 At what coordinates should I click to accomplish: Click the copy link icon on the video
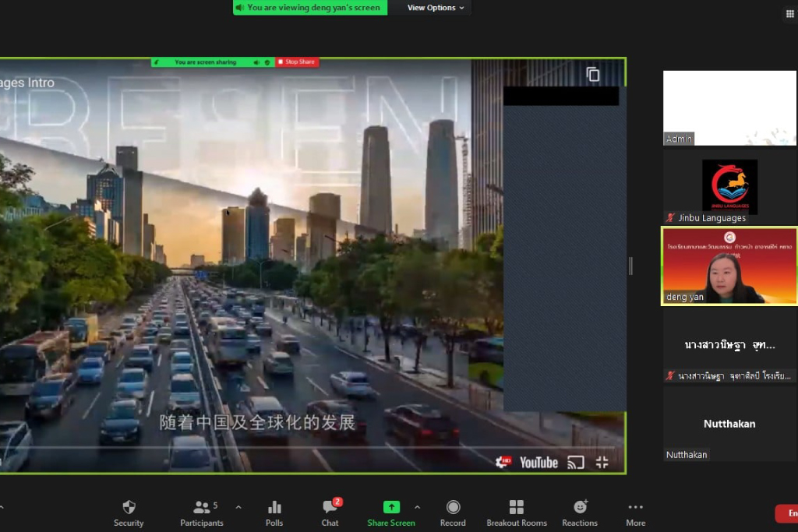pos(593,75)
